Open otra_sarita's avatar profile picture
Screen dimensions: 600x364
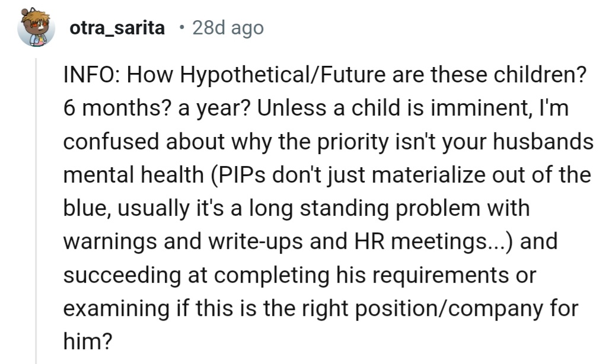(x=36, y=27)
